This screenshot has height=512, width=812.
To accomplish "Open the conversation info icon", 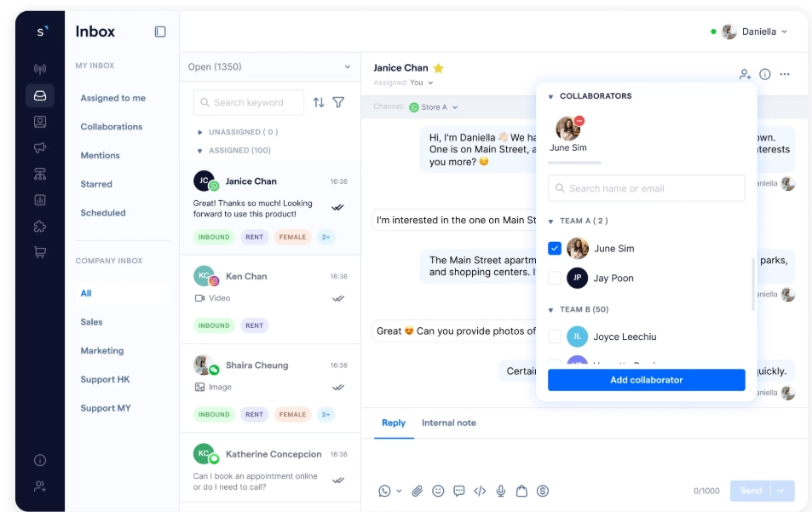I will 765,74.
